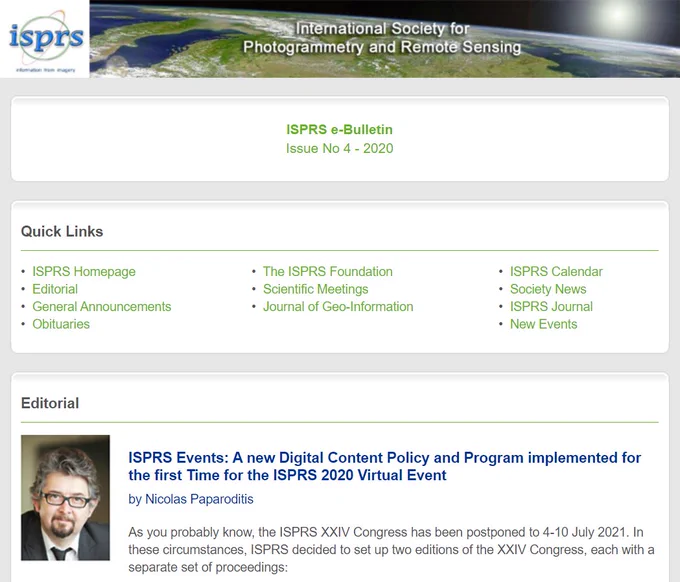The width and height of the screenshot is (680, 582).
Task: Jump to the New Events link
Action: coord(543,324)
